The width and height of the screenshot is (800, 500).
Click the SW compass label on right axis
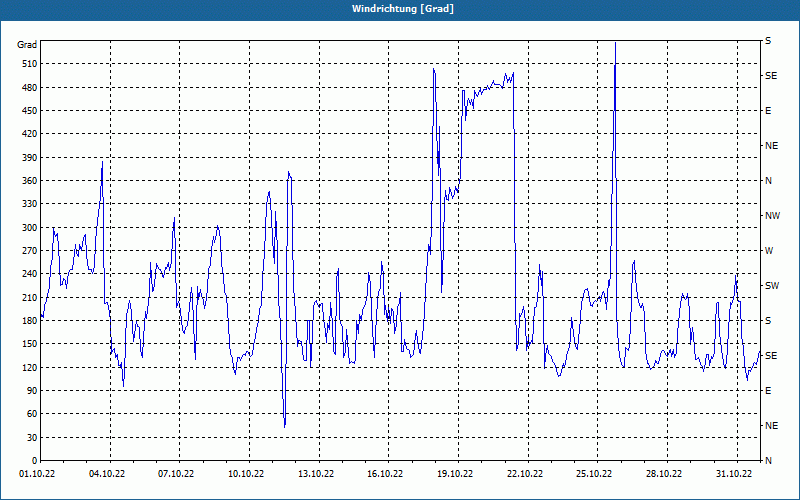pos(772,286)
